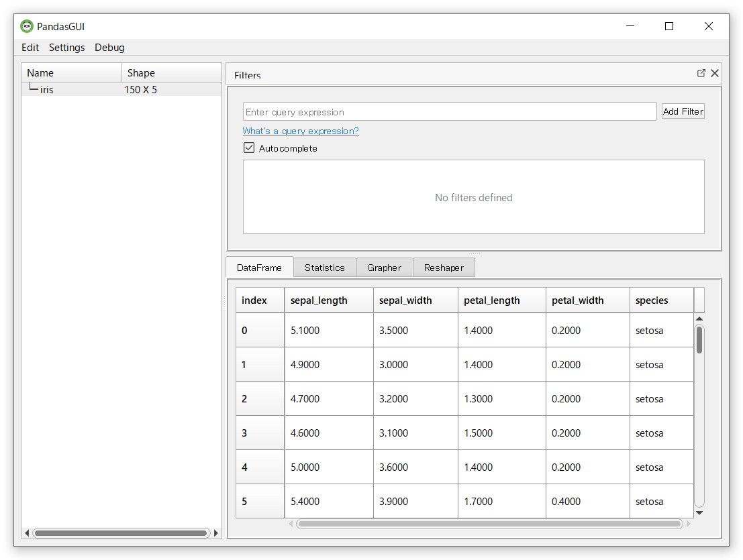Click the table's vertical scrollbar handle
The height and width of the screenshot is (560, 743).
tap(699, 339)
